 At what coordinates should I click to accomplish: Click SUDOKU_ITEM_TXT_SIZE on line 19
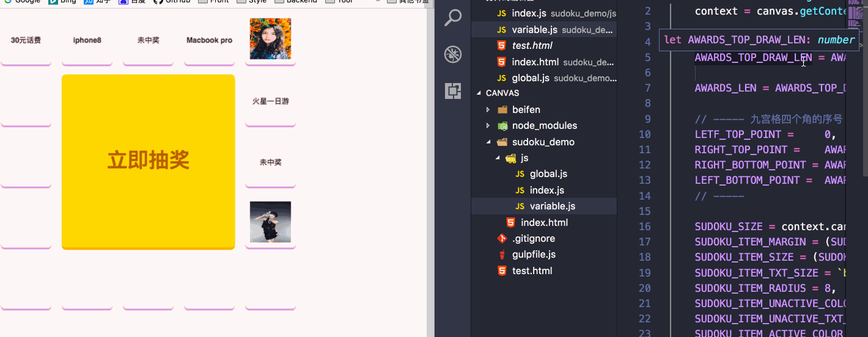[x=756, y=273]
